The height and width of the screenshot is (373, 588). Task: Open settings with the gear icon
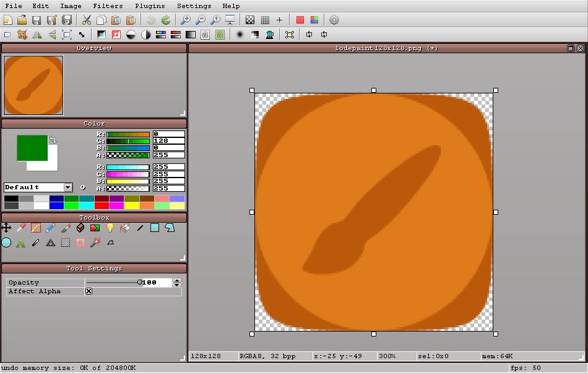tap(334, 20)
